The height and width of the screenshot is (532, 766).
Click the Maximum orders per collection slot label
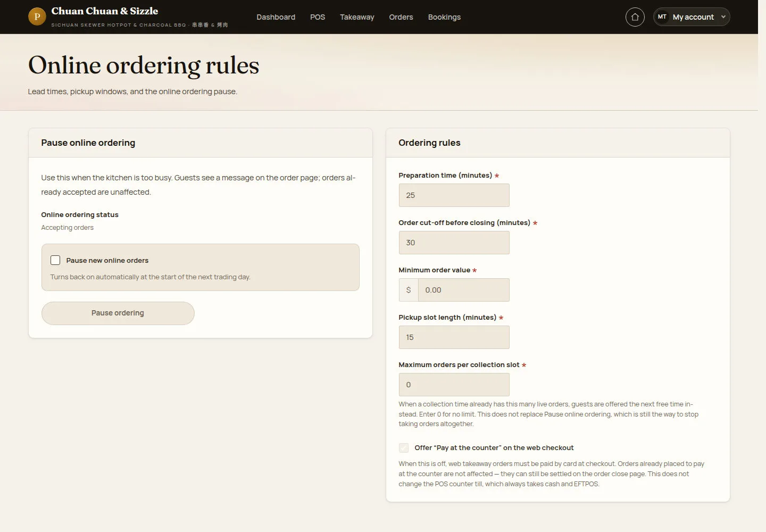coord(459,365)
